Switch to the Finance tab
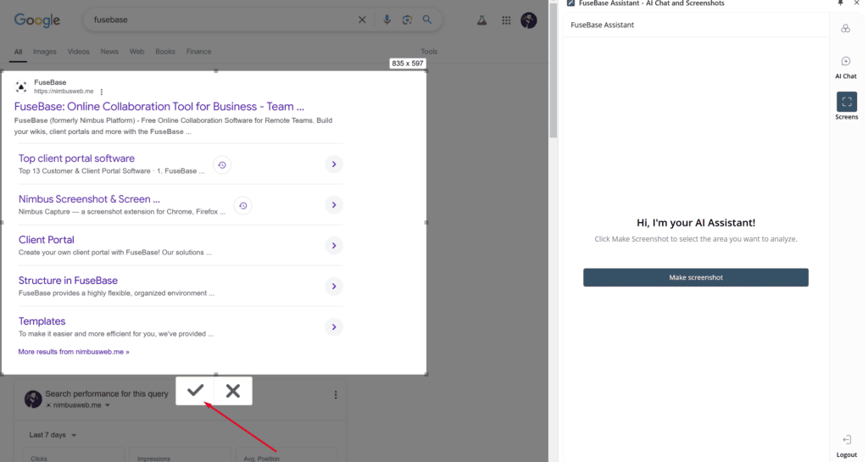Screen dimensions: 868x462 click(x=198, y=52)
